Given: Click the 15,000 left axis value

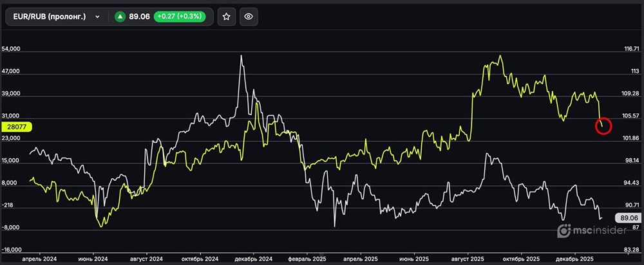Looking at the screenshot, I should click(x=11, y=161).
